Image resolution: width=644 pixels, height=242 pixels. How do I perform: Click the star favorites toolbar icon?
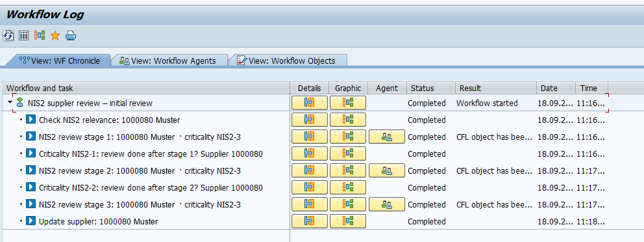point(55,36)
